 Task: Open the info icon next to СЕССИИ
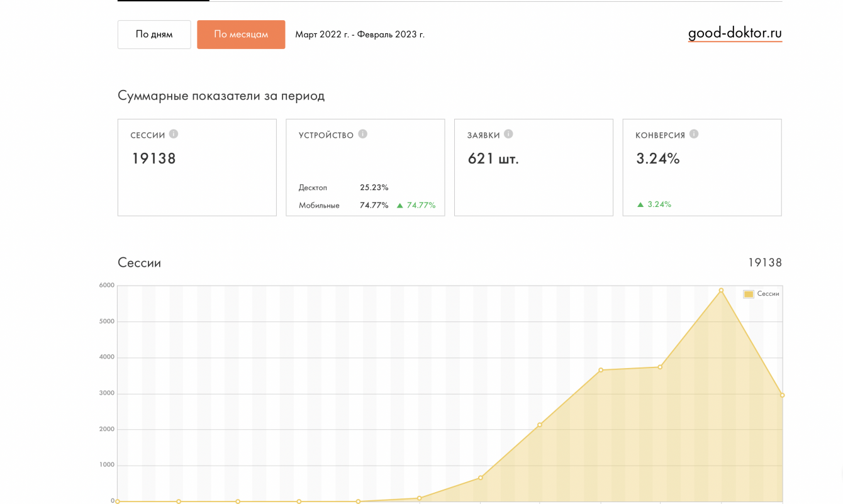[174, 134]
